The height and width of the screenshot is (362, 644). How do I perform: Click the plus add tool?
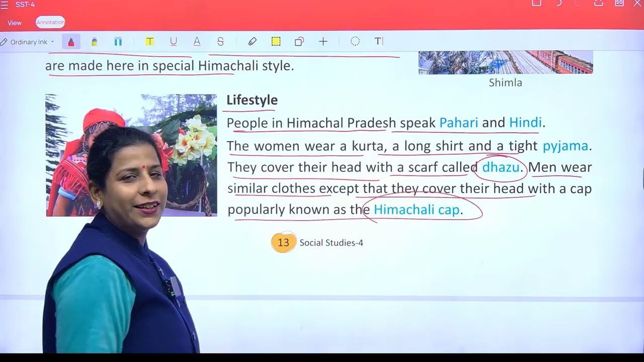(x=323, y=42)
